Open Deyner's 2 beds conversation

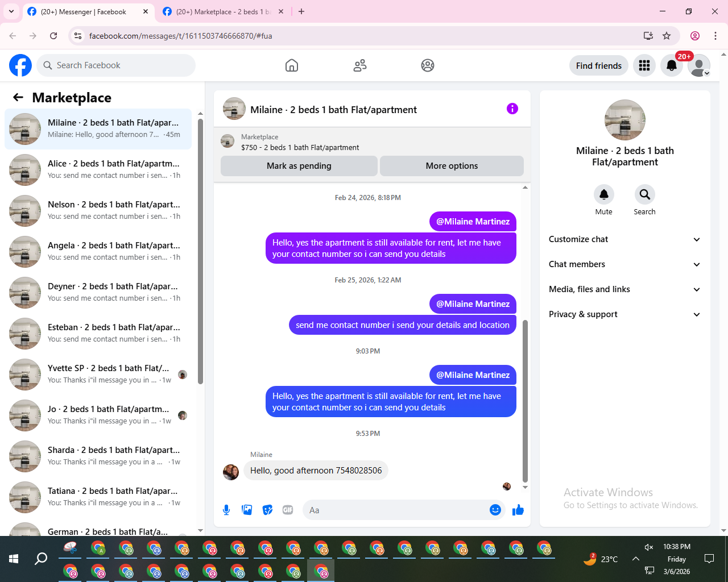coord(98,293)
